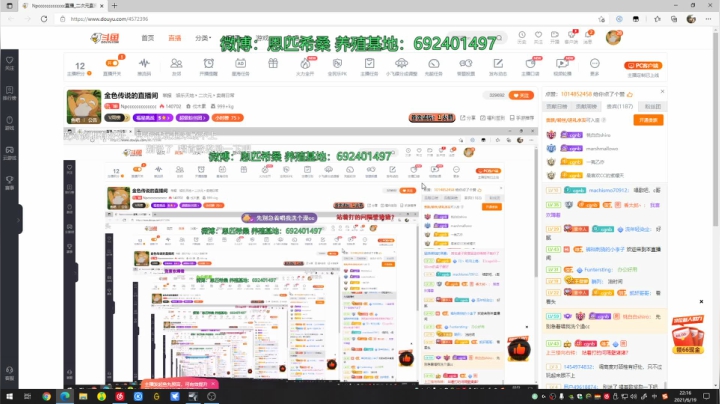Refresh the browser page
Screen dimensions: 720x404
(44, 19)
